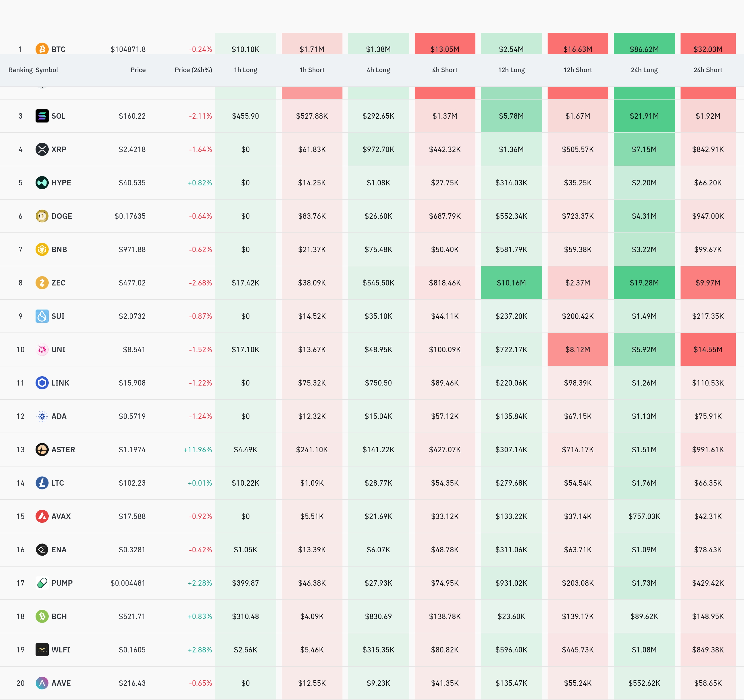Click ZEC's $10.16M 12h Long cell
The width and height of the screenshot is (744, 700).
[511, 283]
